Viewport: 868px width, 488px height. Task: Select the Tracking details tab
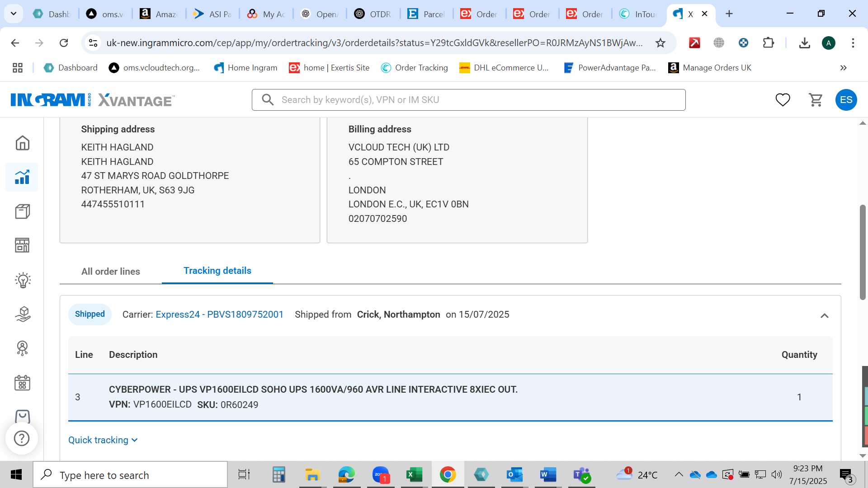coord(217,271)
